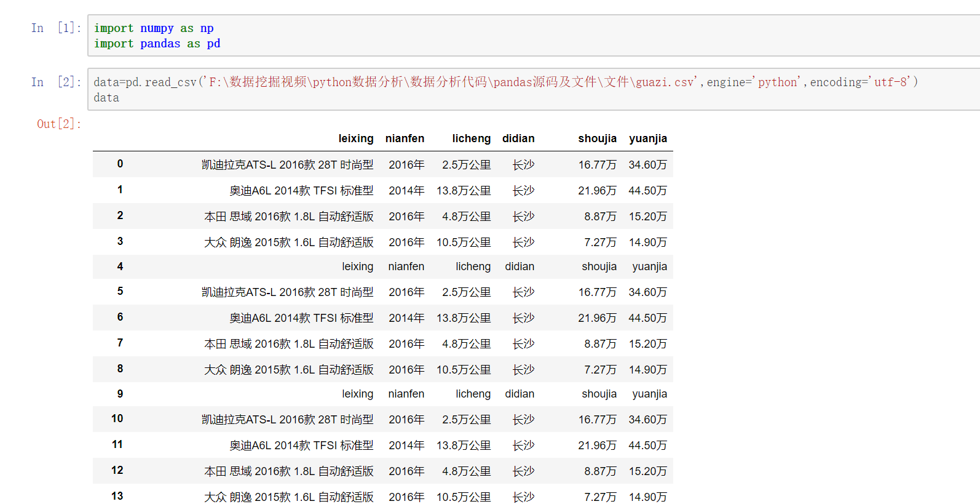The image size is (980, 504).
Task: Click 2014年 in row 1
Action: pyautogui.click(x=406, y=191)
